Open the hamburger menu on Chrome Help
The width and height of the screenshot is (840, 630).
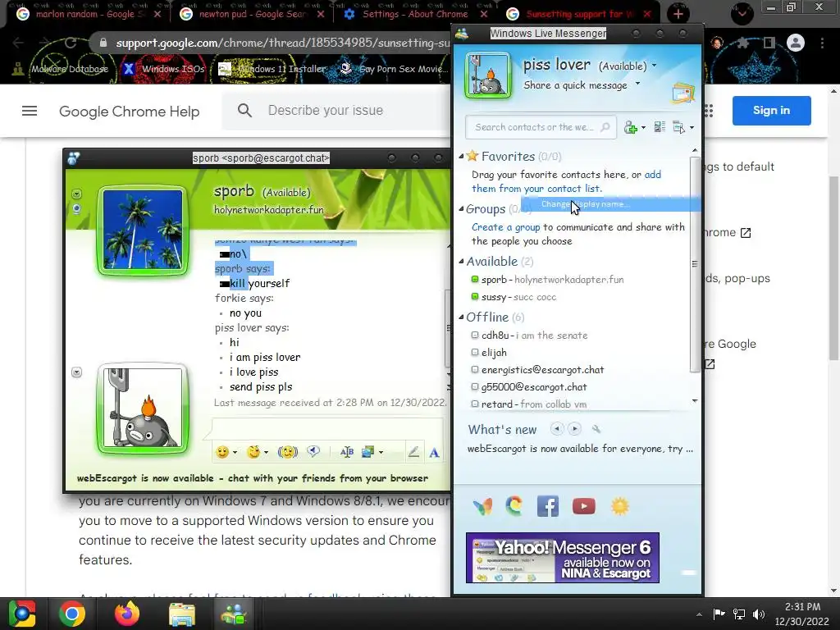30,111
